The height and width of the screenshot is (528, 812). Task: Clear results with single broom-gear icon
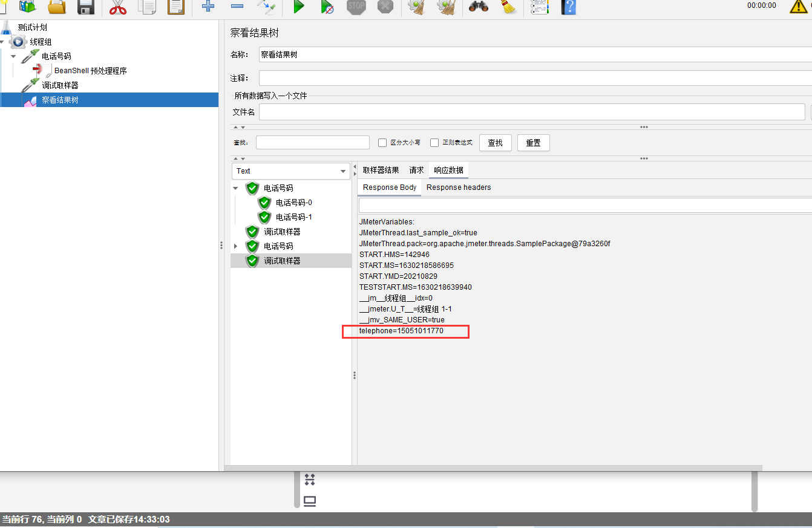(417, 7)
